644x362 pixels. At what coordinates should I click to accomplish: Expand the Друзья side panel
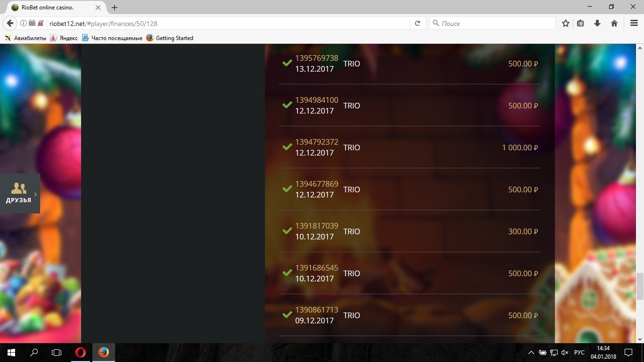point(20,193)
